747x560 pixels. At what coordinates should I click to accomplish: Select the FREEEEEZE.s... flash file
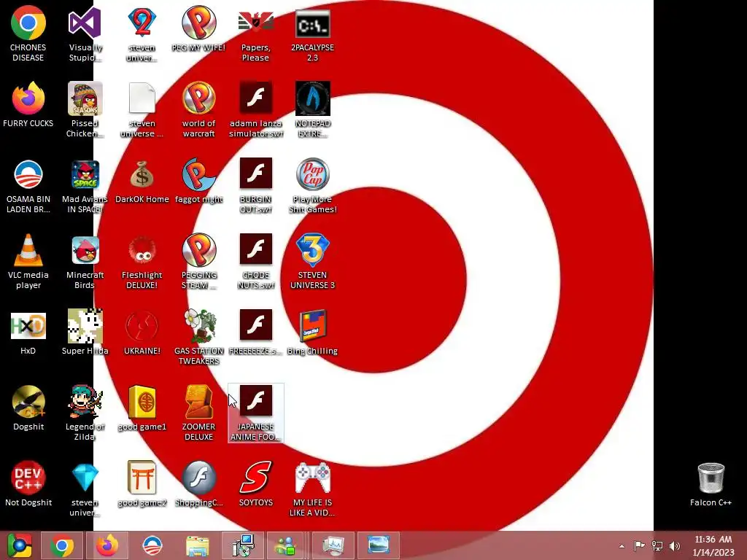point(256,333)
